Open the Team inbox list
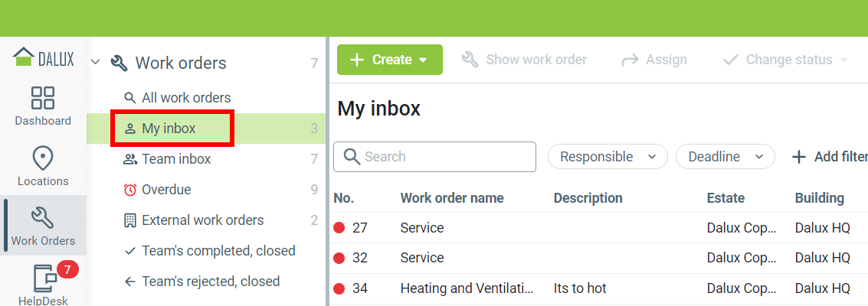 175,159
